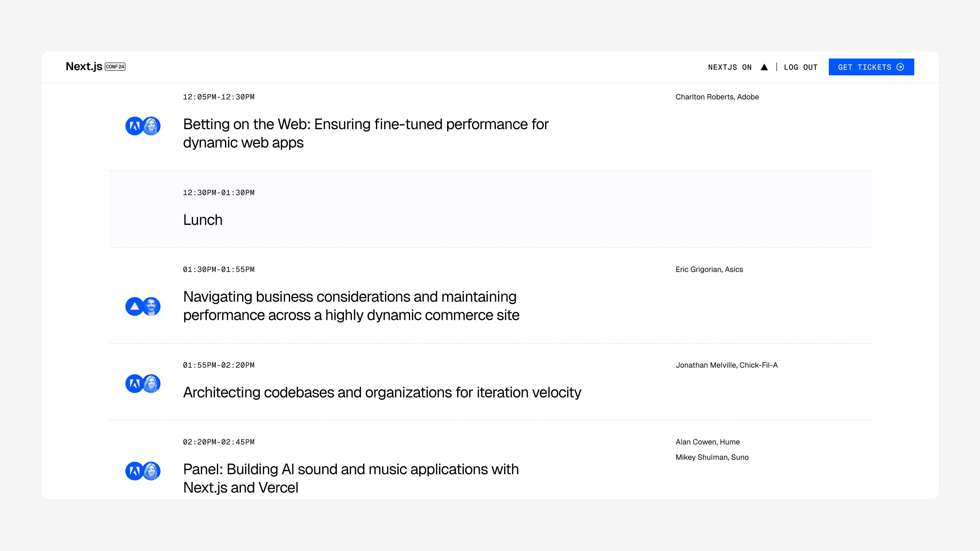Click Adobe logo beside the AI sound panel
Viewport: 980px width, 551px height.
pos(134,471)
